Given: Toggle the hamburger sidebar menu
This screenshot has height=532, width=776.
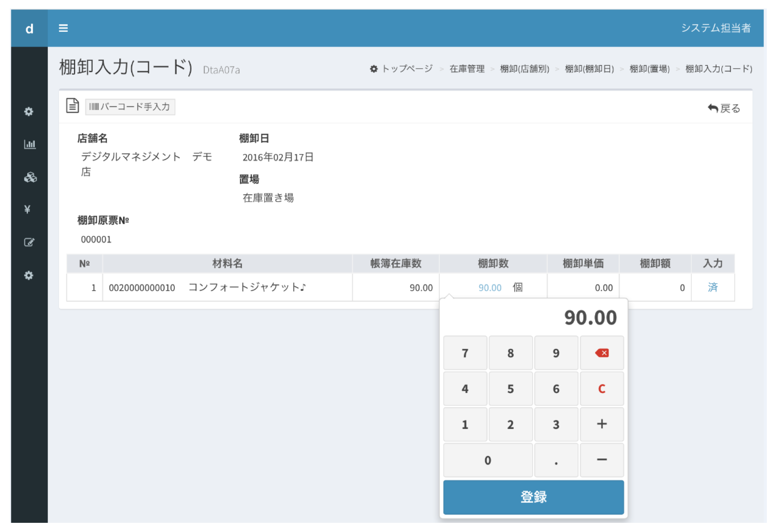Looking at the screenshot, I should [63, 28].
